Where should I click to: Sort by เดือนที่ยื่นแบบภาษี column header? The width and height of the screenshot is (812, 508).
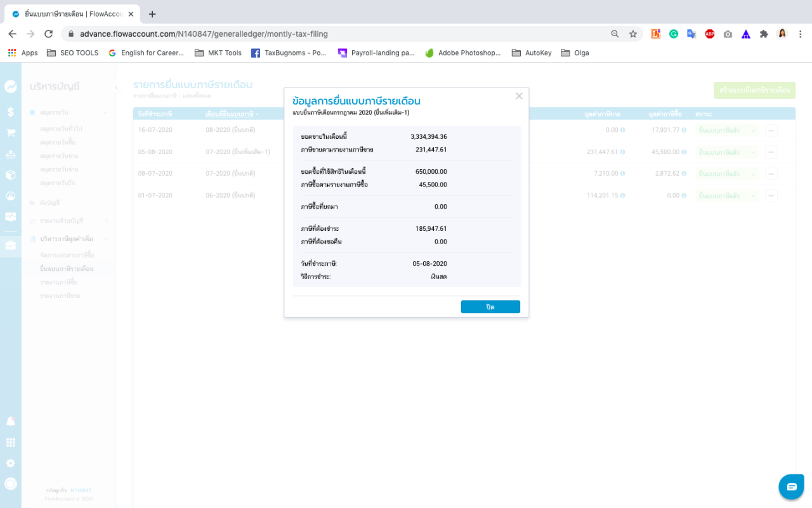coord(232,114)
